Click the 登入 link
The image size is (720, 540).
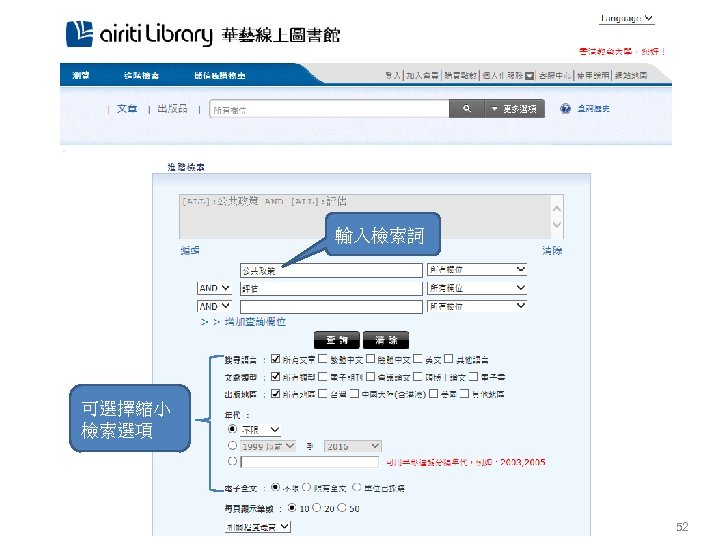point(393,76)
